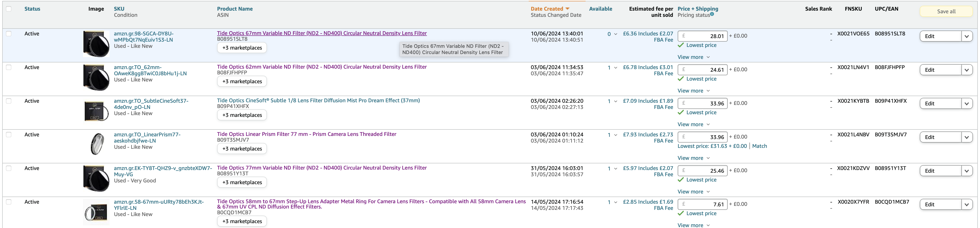Screen dimensions: 980x228
Task: Expand View more under the 24.61 price
Action: (x=694, y=91)
